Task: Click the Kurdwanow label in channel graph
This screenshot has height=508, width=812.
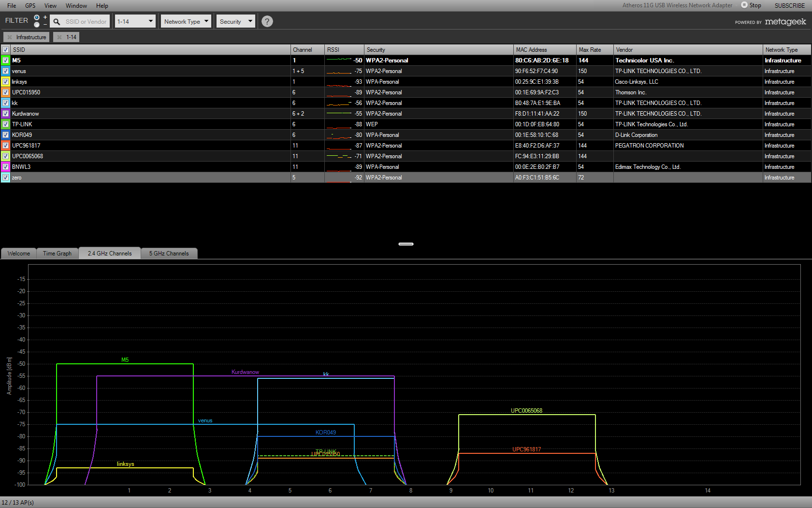Action: coord(245,372)
